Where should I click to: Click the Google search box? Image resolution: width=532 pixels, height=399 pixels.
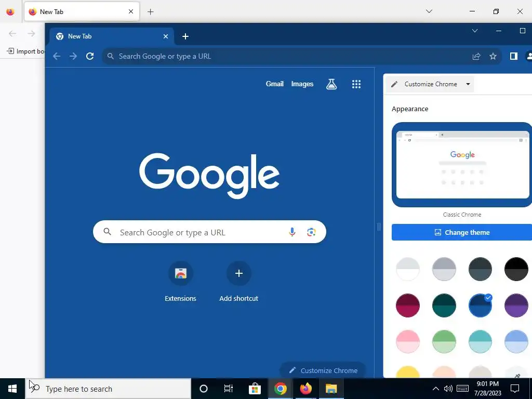point(209,232)
